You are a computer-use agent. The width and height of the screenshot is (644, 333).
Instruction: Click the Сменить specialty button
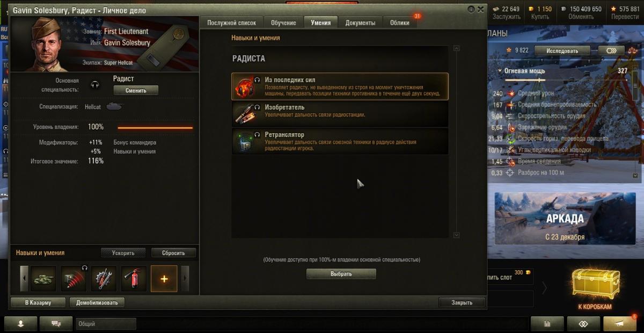click(x=136, y=90)
